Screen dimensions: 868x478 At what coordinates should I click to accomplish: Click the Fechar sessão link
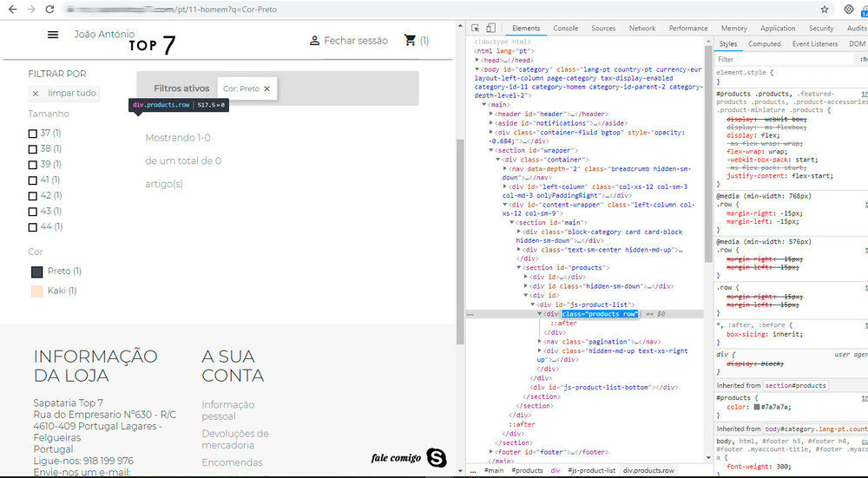click(356, 41)
